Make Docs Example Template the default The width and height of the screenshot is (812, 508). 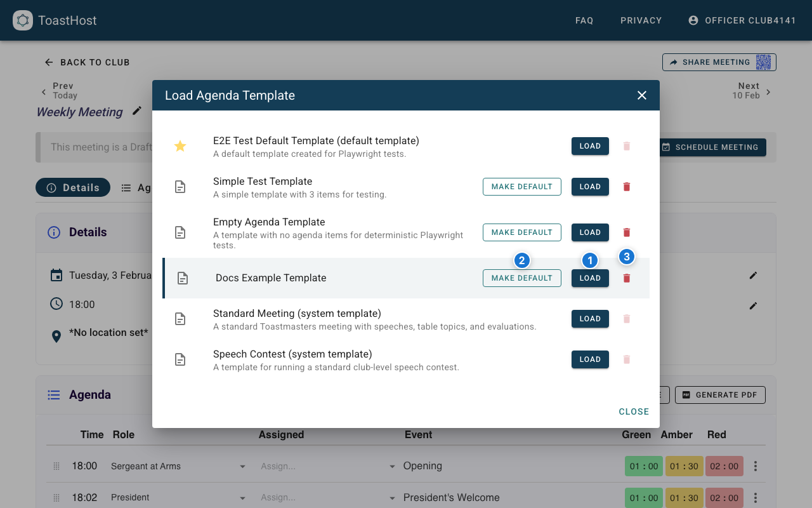click(521, 277)
